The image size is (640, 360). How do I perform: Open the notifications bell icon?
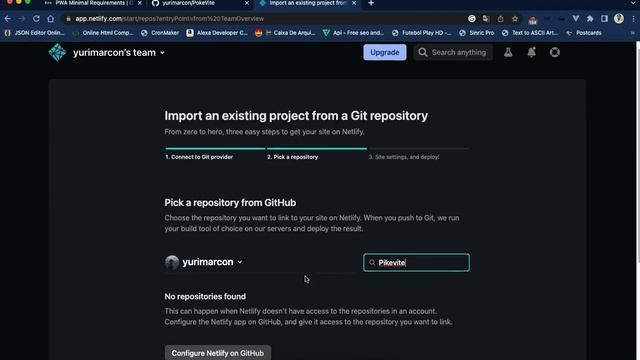point(531,52)
